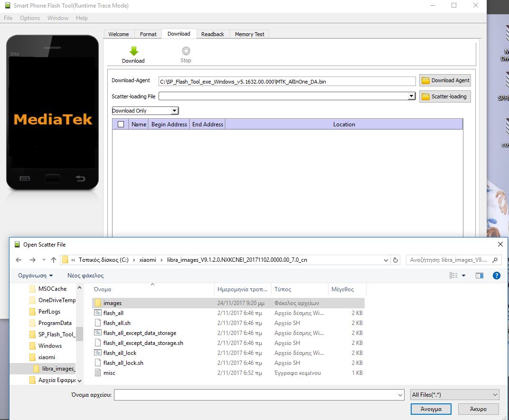The height and width of the screenshot is (420, 509).
Task: Expand the Οργάνωση menu in dialog
Action: coord(36,276)
